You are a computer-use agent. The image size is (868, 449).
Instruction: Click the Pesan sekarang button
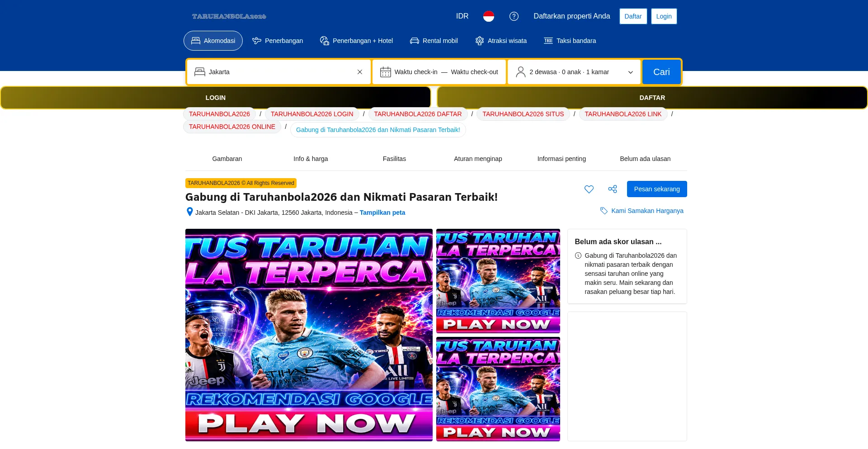tap(657, 189)
